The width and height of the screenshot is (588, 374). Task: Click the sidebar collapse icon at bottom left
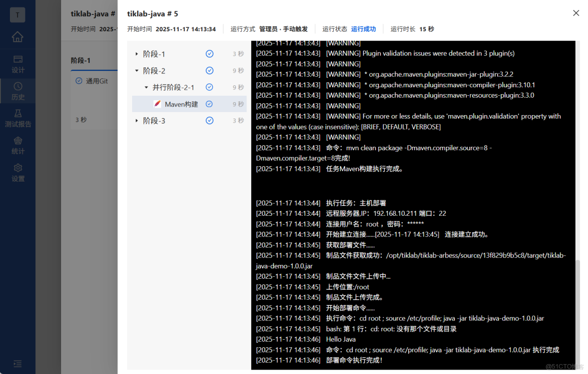click(17, 364)
